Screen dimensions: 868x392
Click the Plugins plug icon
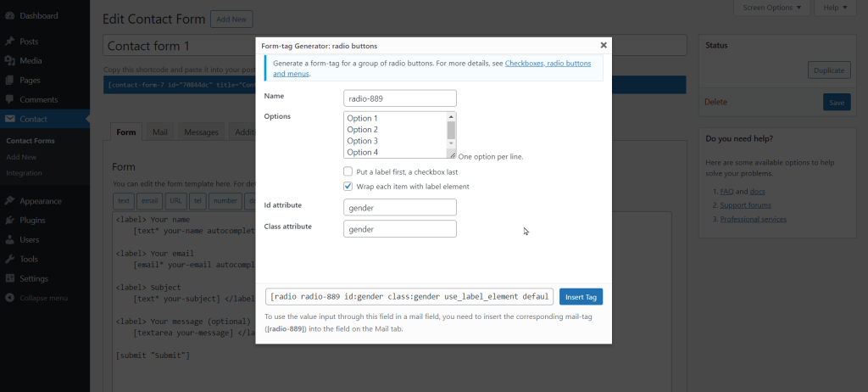tap(9, 221)
